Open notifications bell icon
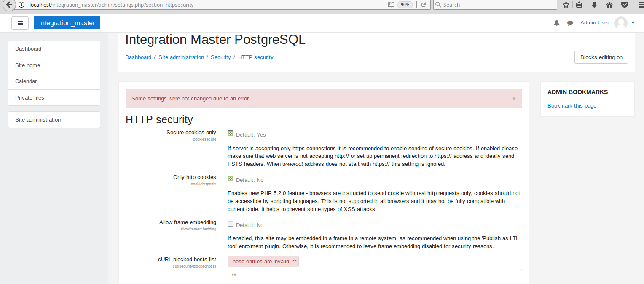 [556, 23]
